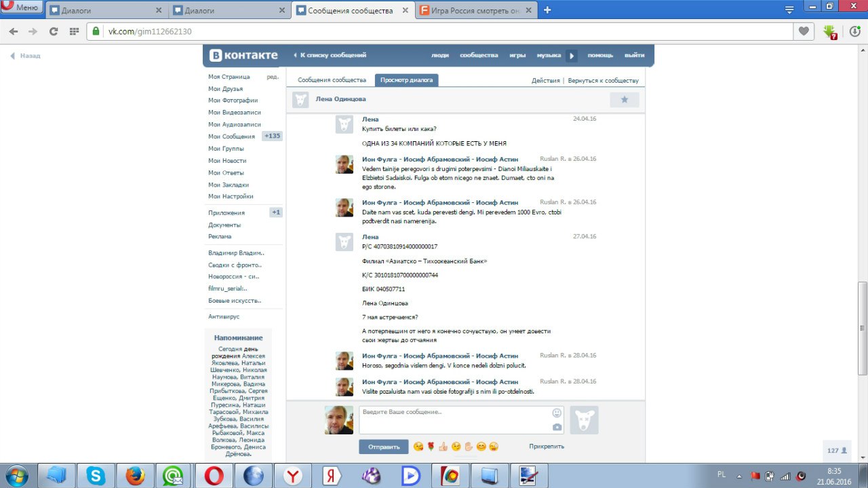Insert the rose emoji
Image resolution: width=868 pixels, height=488 pixels.
point(431,447)
